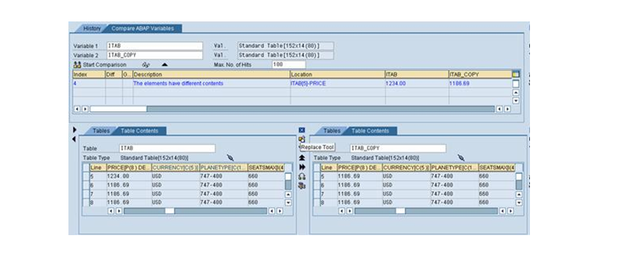Close the tool with the blue X icon
Viewport: 644px width, 278px height.
click(302, 130)
